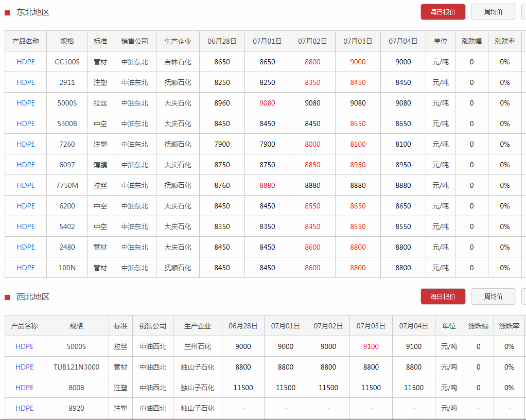Select red 9080 price in 5000S row
This screenshot has height=420, width=526.
[x=267, y=103]
